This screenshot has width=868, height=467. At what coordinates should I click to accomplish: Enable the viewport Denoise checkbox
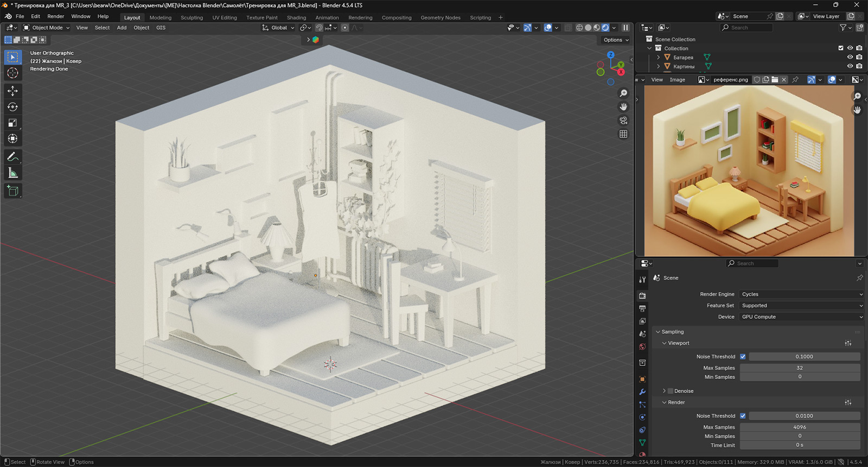(671, 391)
